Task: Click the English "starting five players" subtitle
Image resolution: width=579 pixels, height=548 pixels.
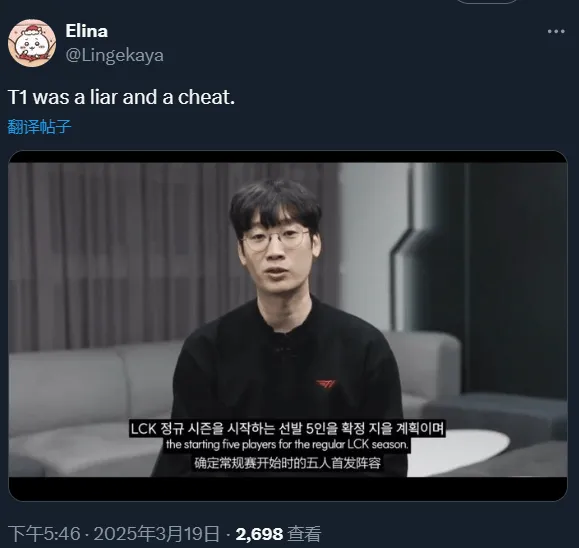Action: (287, 444)
